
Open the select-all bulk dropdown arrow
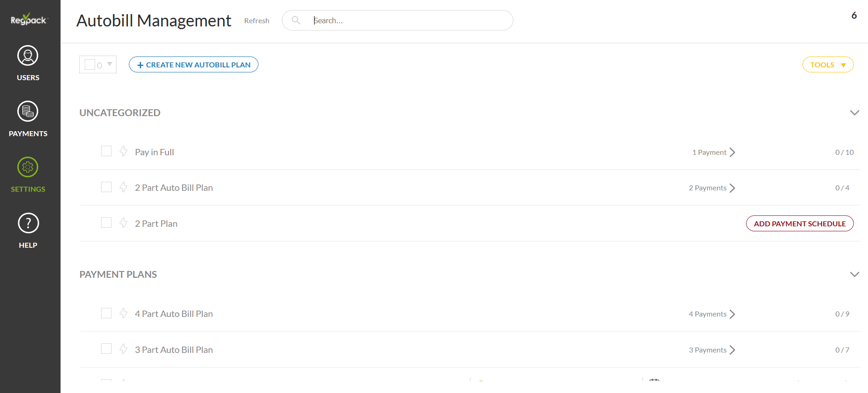[x=110, y=64]
